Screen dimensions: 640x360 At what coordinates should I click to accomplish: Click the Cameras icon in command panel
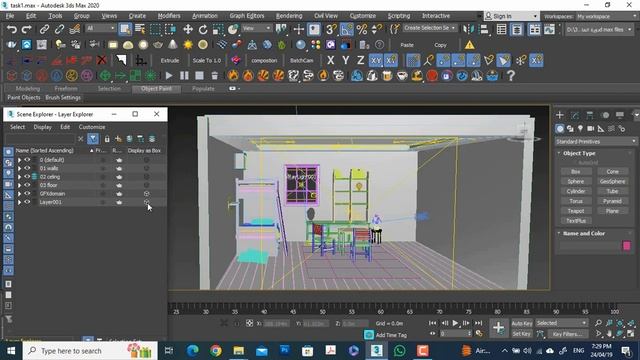pos(590,129)
